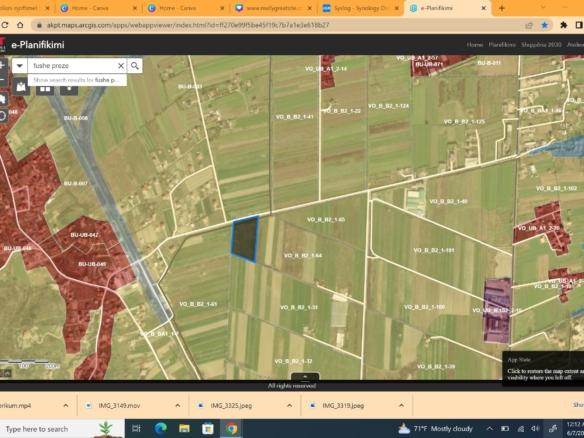Click the padlock site info icon
Image resolution: width=584 pixels, height=438 pixels.
pos(39,25)
